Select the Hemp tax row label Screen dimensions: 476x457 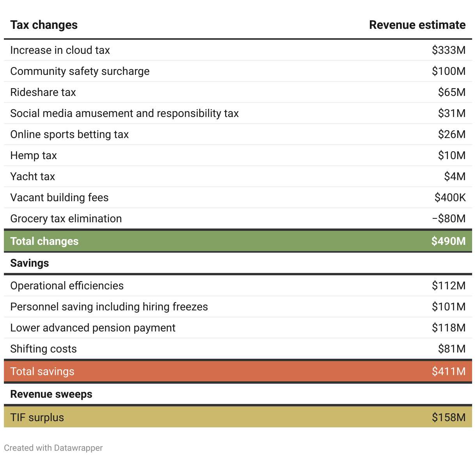coord(34,156)
